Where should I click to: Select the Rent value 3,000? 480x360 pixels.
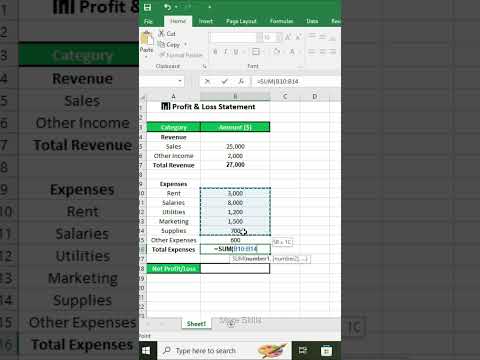click(235, 193)
